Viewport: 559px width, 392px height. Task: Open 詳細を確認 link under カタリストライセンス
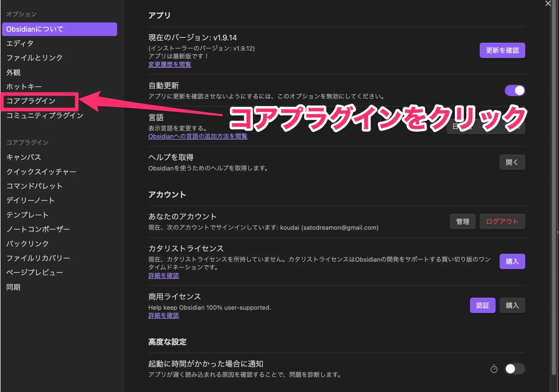tap(164, 275)
